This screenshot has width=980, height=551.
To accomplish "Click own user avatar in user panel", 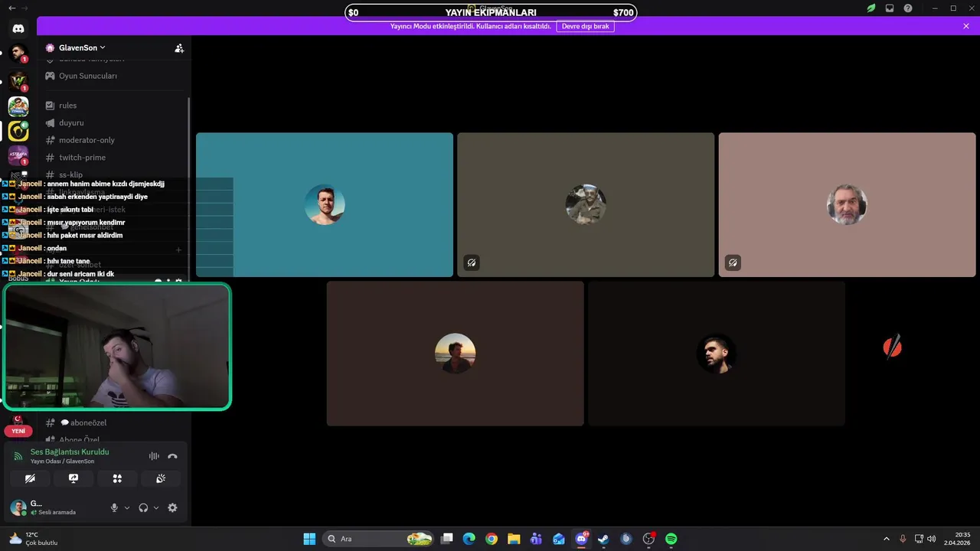I will [x=18, y=507].
